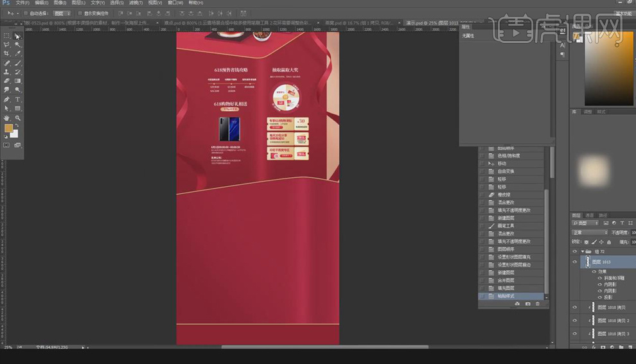Hide layer 图层 1010 拷贝 3

575,334
